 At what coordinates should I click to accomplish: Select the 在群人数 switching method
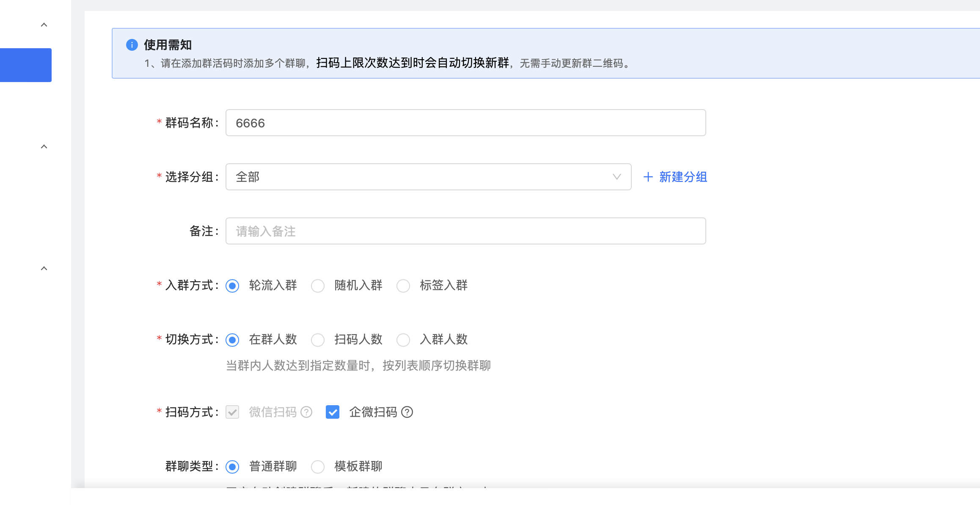[x=232, y=340]
